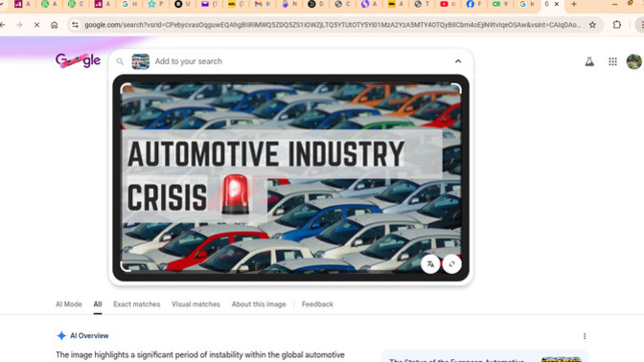
Task: Go forward in browser history
Action: [19, 25]
